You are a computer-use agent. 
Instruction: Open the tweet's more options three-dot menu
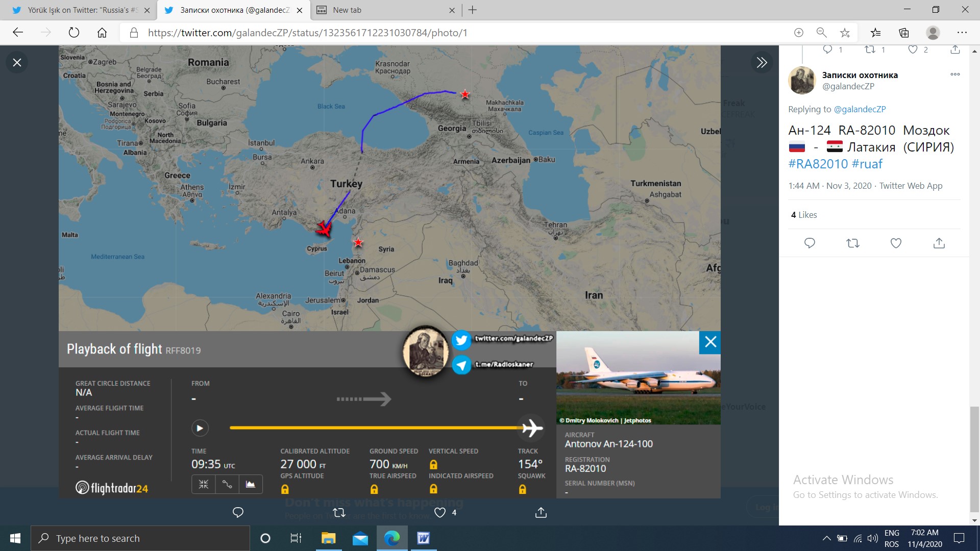pyautogui.click(x=955, y=74)
